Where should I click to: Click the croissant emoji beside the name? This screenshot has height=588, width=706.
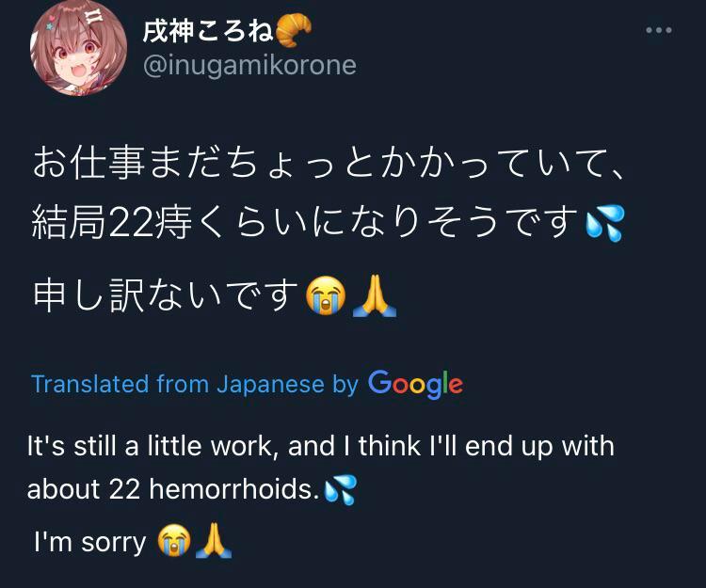pyautogui.click(x=294, y=31)
